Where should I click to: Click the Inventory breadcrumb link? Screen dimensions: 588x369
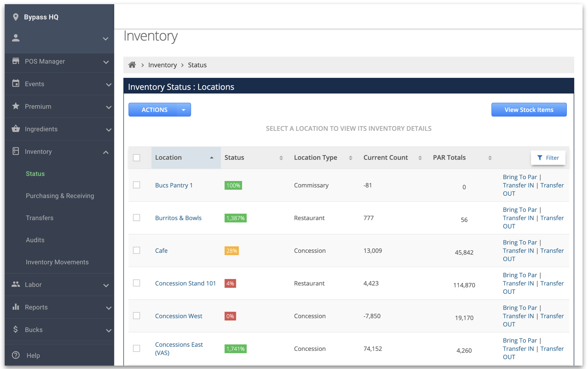(x=163, y=65)
